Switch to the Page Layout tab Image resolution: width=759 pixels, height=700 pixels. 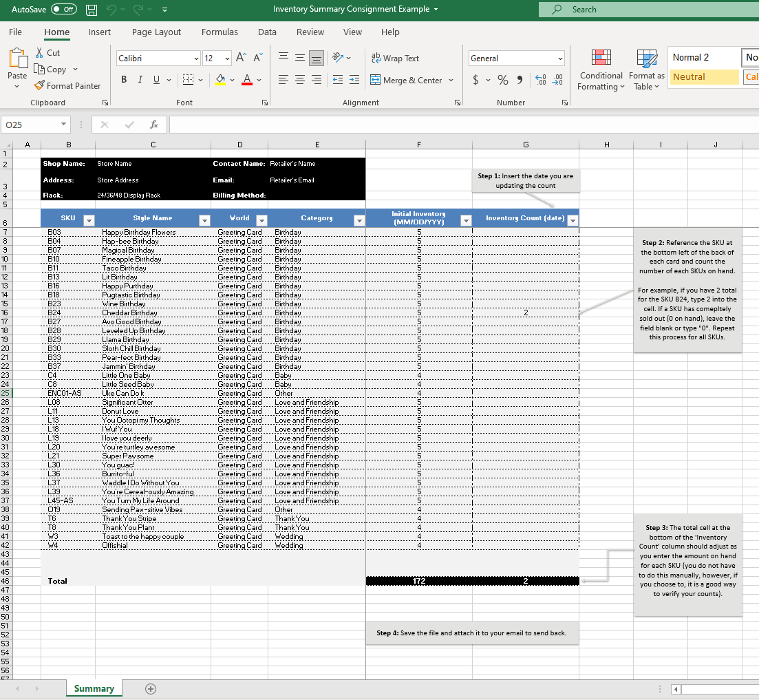tap(156, 32)
